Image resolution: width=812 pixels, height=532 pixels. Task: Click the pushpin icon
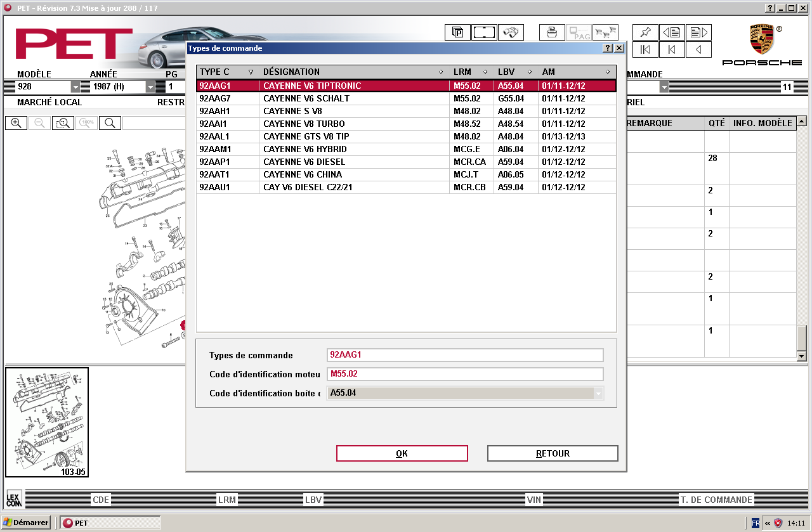click(645, 32)
